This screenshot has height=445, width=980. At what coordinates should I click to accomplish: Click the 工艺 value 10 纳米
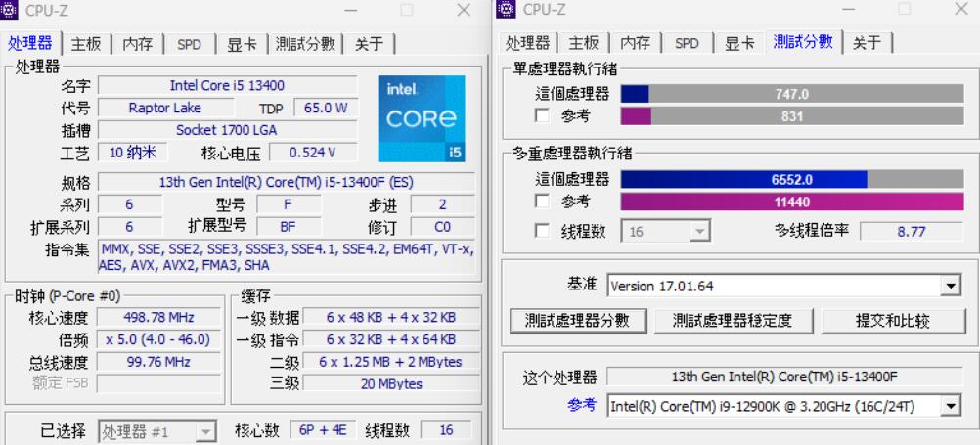click(133, 153)
